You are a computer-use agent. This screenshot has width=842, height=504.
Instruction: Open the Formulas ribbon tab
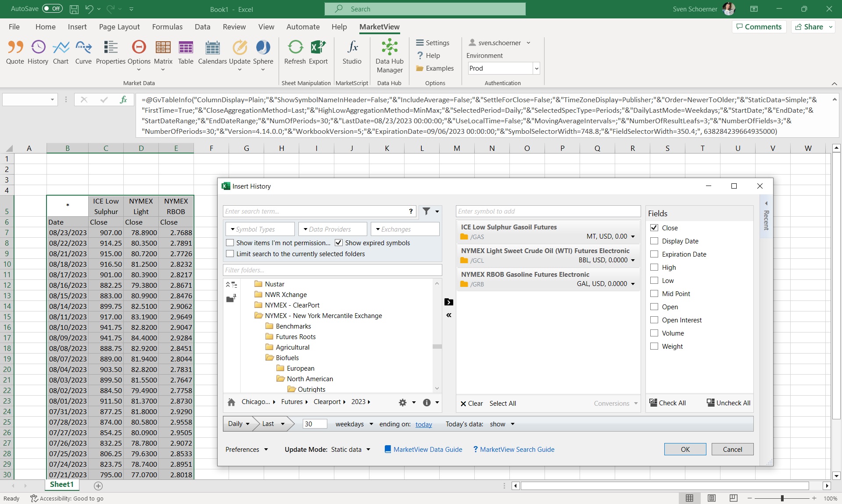(167, 27)
